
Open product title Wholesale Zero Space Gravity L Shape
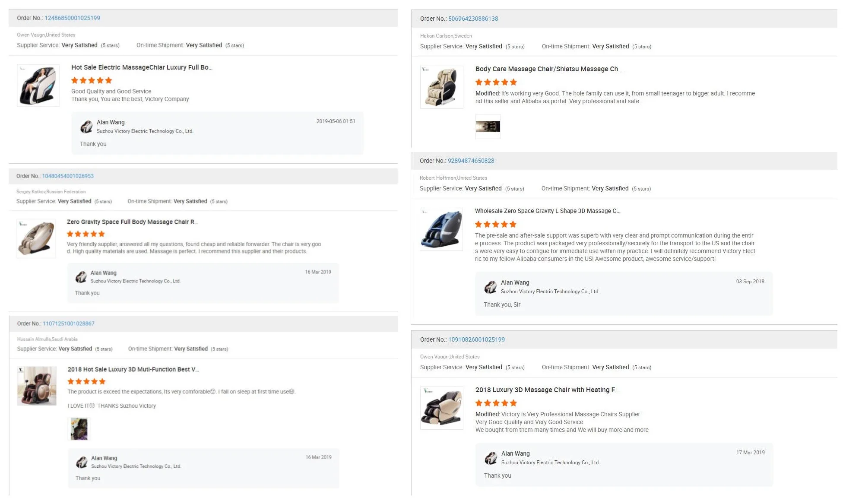[547, 211]
